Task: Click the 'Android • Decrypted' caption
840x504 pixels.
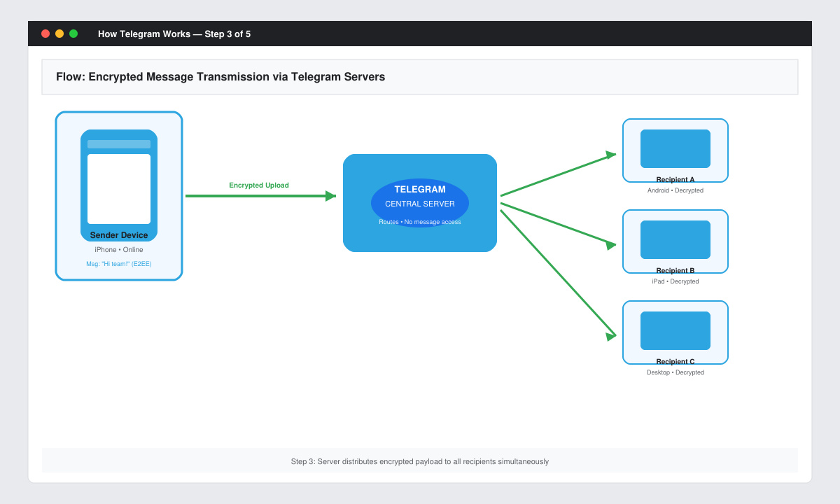Action: pos(675,190)
